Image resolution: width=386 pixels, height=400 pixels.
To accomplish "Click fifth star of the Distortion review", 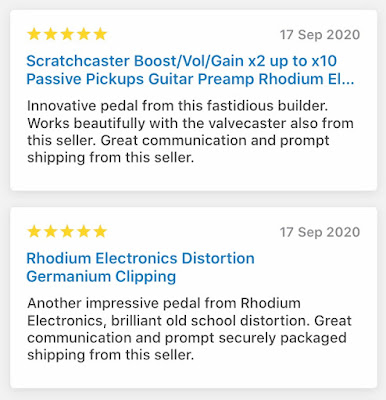I will (x=100, y=231).
